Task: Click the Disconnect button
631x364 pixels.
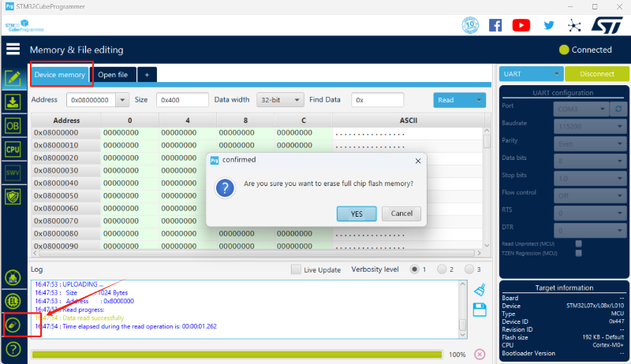Action: [x=597, y=74]
